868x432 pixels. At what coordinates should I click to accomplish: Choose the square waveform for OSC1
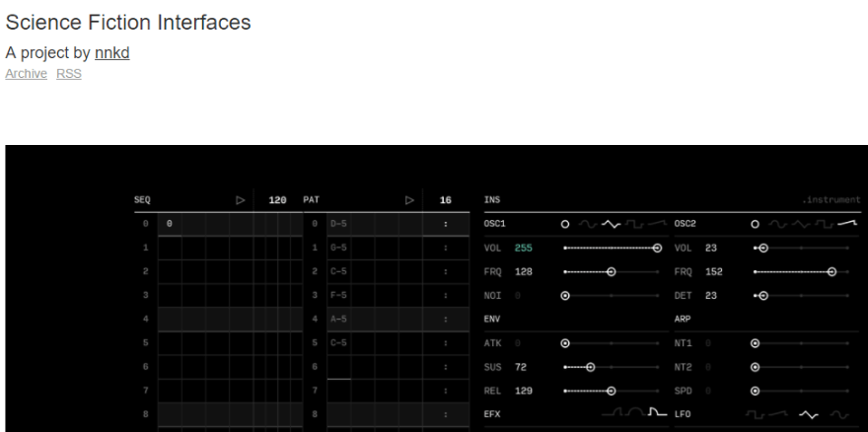point(633,224)
